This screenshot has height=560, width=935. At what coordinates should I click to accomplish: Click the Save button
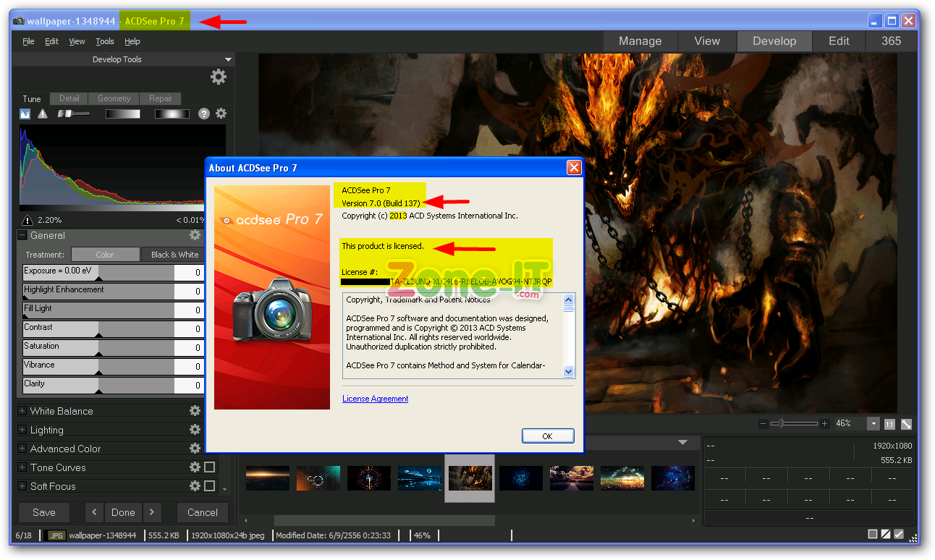tap(44, 512)
